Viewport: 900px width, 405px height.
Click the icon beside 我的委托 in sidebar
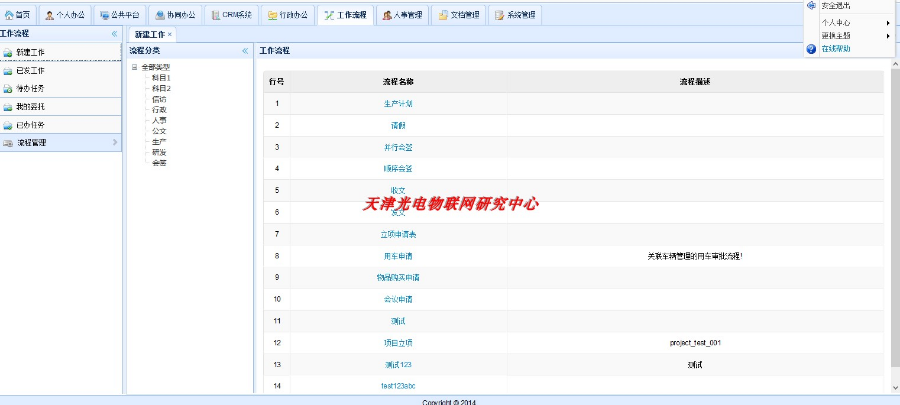click(7, 107)
